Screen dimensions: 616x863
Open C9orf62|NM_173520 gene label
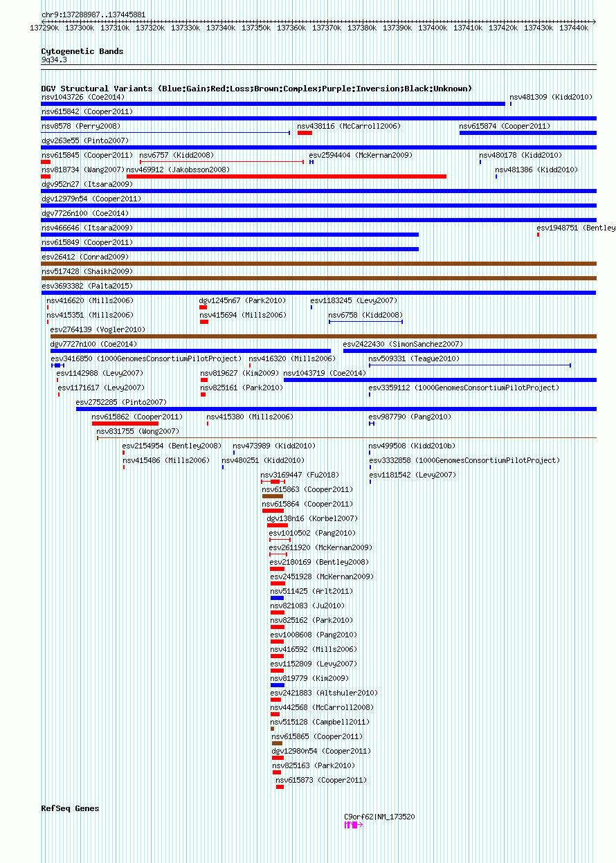coord(380,817)
